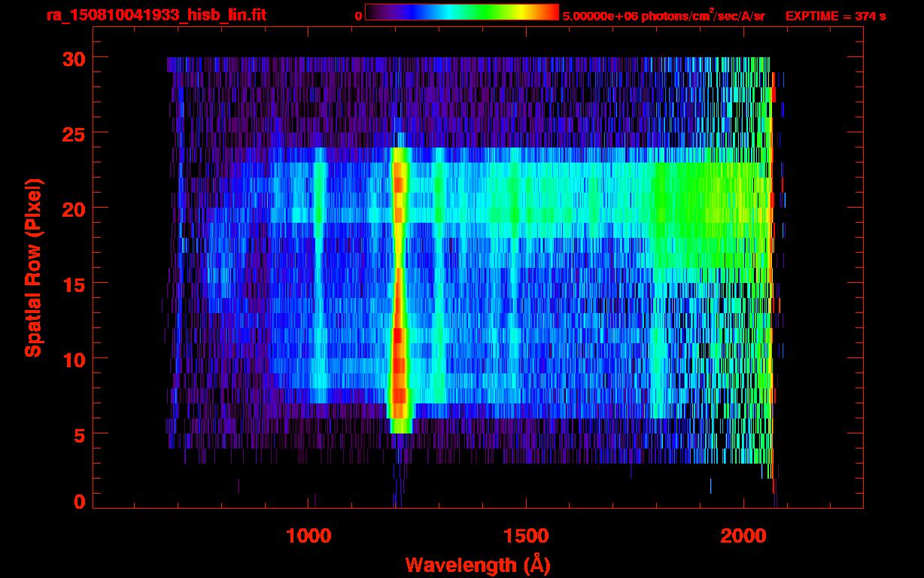Click the EXPTIME = 374 s text
Image resolution: width=924 pixels, height=578 pixels.
pyautogui.click(x=835, y=16)
